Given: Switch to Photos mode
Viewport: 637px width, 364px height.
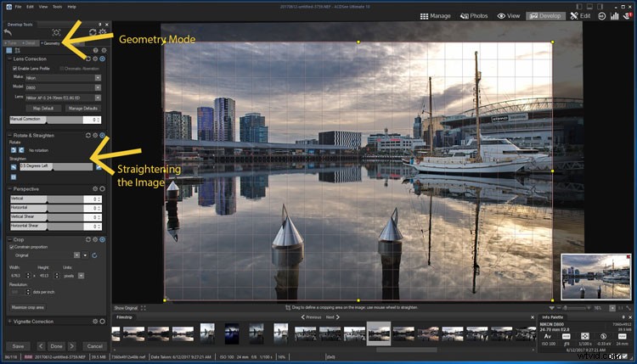Looking at the screenshot, I should click(x=474, y=16).
